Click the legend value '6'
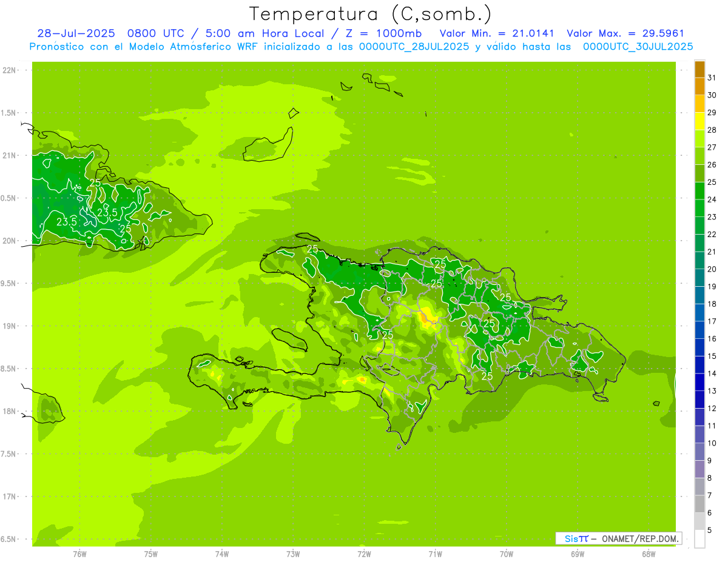 pyautogui.click(x=710, y=512)
